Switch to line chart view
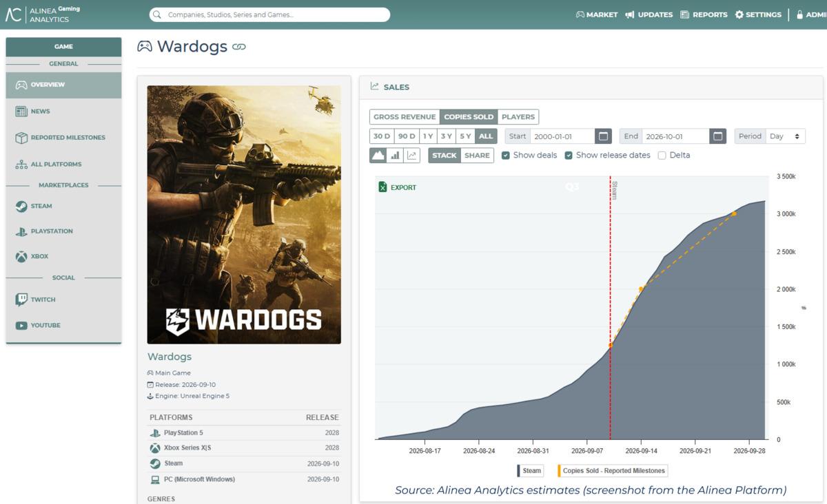 click(412, 156)
